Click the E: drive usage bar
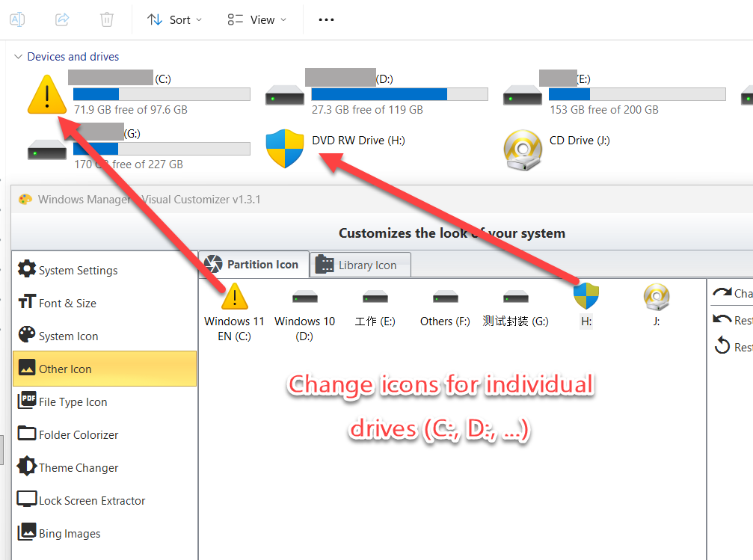This screenshot has height=560, width=753. coord(637,94)
